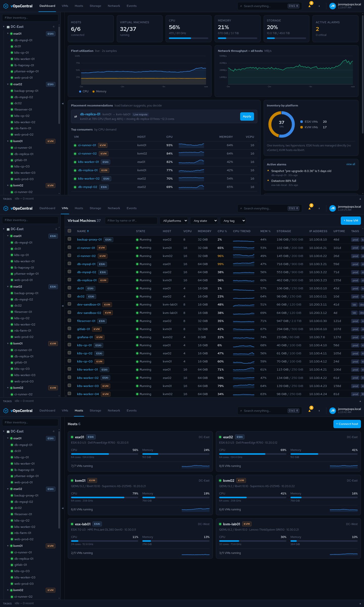Collapse esx02 tree node in Dashboard sidebar
This screenshot has width=364, height=607.
pyautogui.click(x=8, y=84)
